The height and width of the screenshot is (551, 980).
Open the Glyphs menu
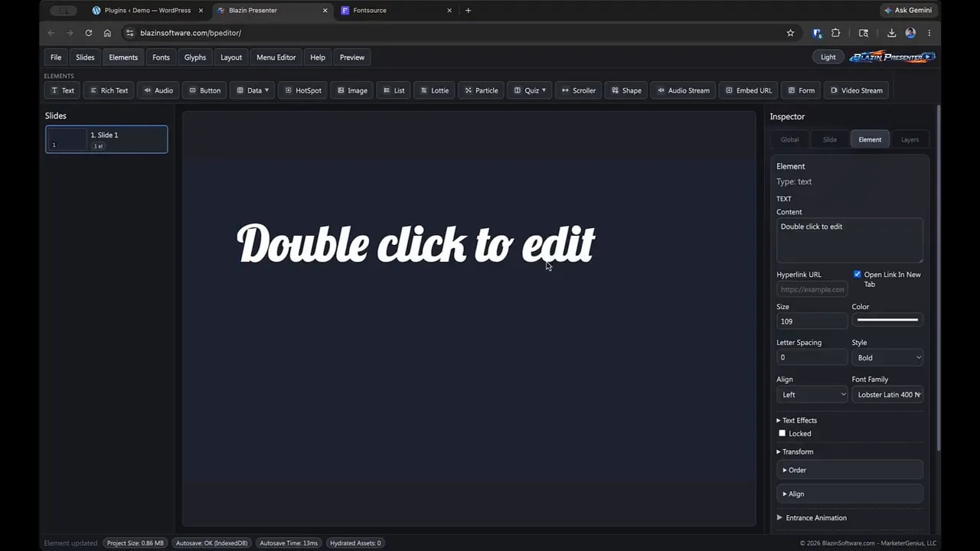195,57
